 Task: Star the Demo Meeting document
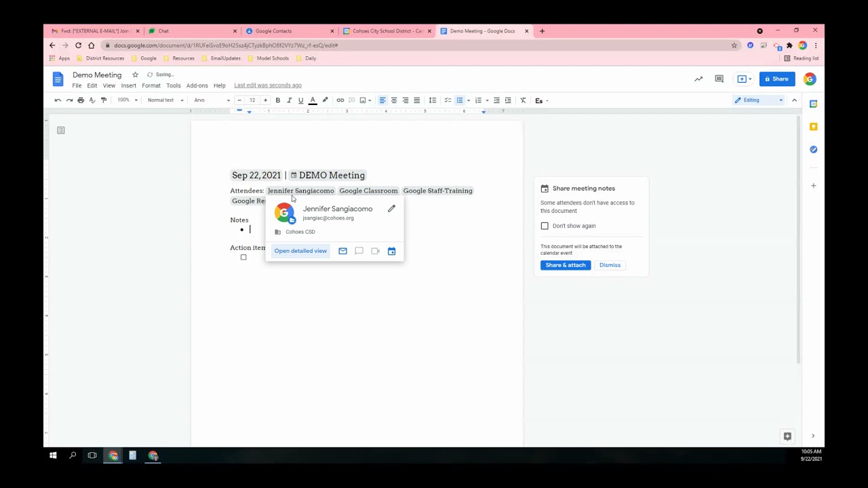click(x=135, y=75)
